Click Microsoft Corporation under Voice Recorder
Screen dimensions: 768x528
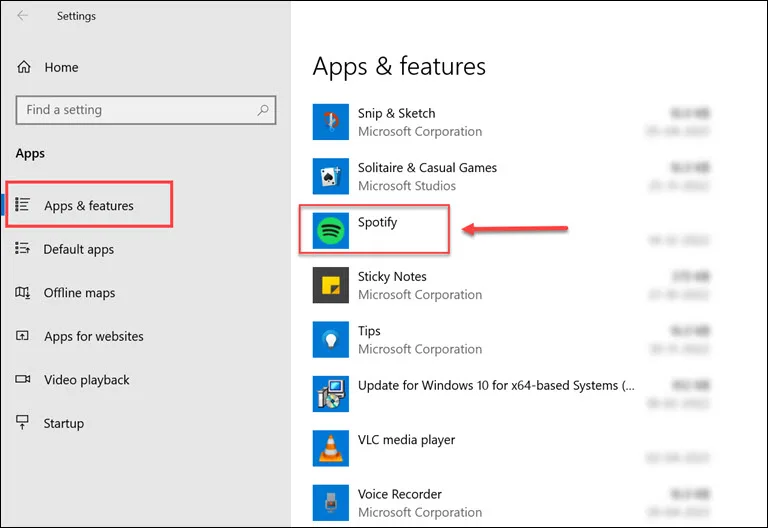point(420,512)
